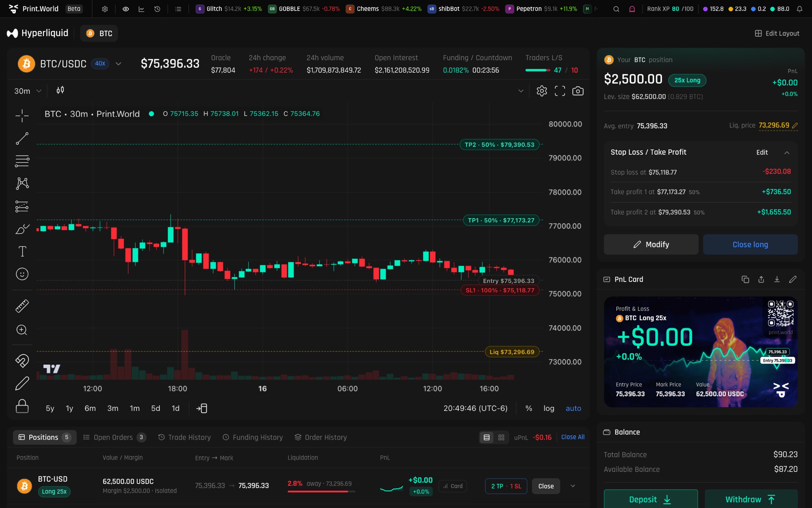
Task: Switch to the Open Orders tab
Action: click(x=114, y=437)
